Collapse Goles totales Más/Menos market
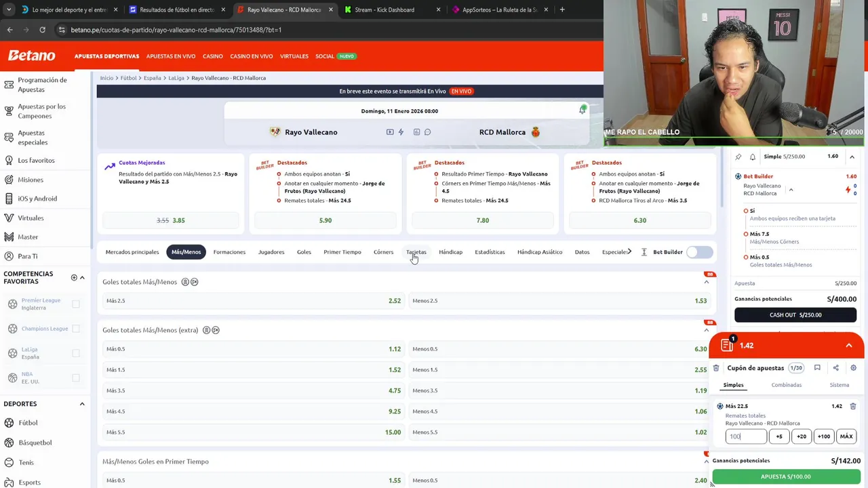The width and height of the screenshot is (868, 488). pyautogui.click(x=707, y=282)
